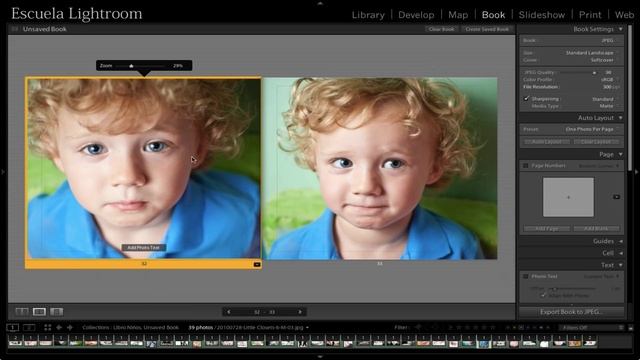640x360 pixels.
Task: Collapse the Text panel
Action: [x=620, y=265]
